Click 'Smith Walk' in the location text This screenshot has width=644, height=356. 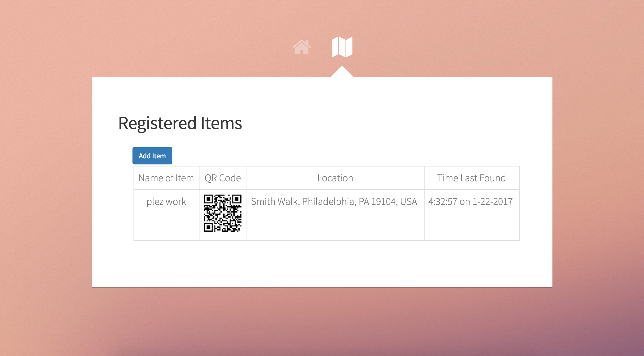click(x=274, y=202)
